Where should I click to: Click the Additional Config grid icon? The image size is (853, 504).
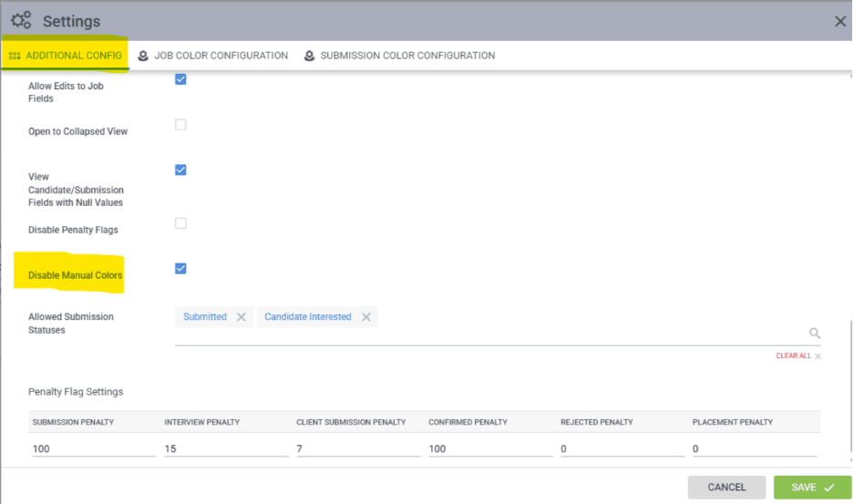(15, 56)
